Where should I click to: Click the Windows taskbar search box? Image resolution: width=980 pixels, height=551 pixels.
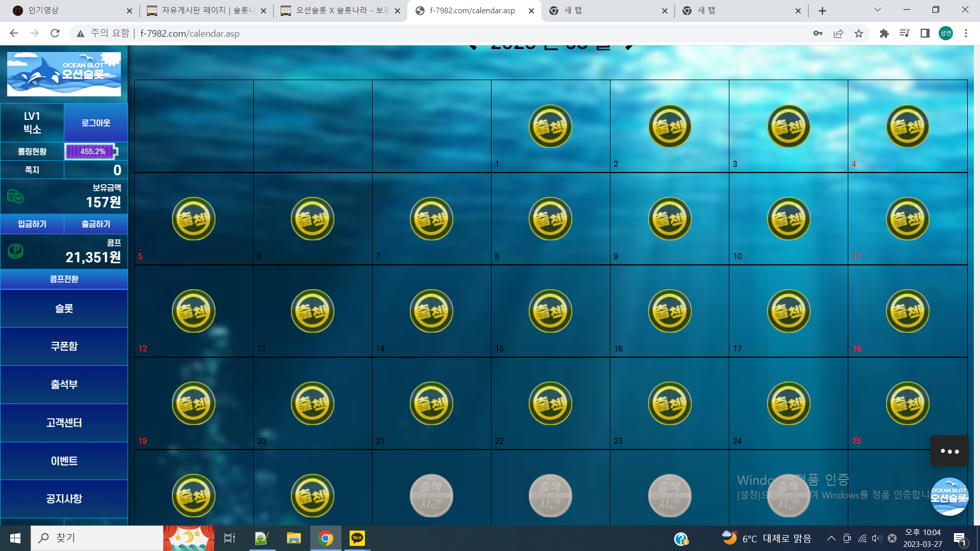point(97,538)
